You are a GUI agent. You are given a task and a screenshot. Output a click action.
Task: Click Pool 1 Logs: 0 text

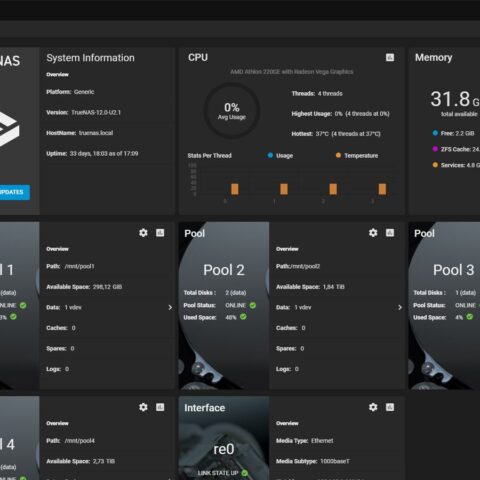58,369
